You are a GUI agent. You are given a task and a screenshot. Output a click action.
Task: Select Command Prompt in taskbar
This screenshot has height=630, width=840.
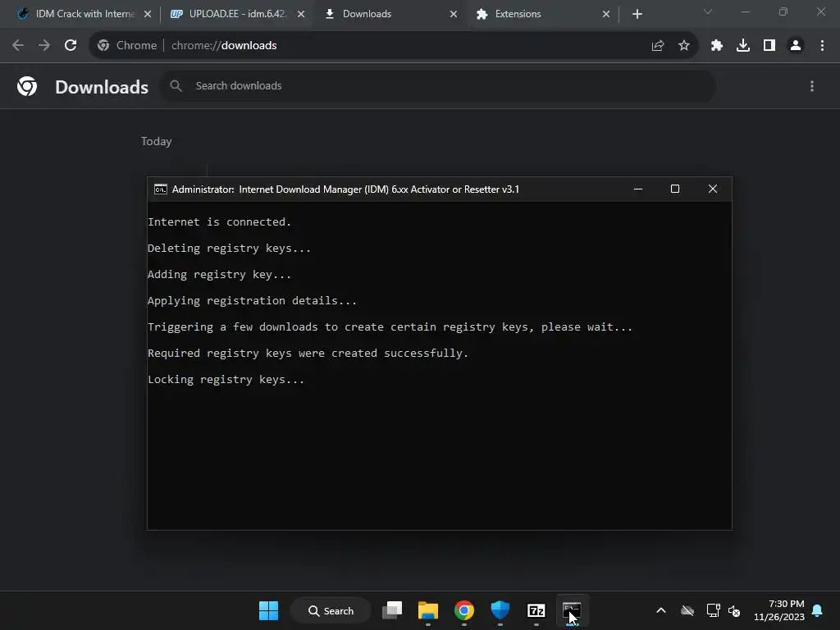click(x=572, y=610)
